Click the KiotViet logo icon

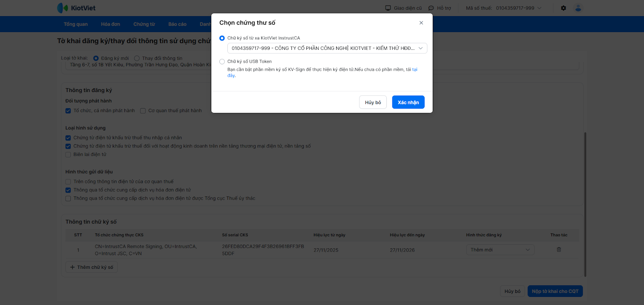[62, 8]
